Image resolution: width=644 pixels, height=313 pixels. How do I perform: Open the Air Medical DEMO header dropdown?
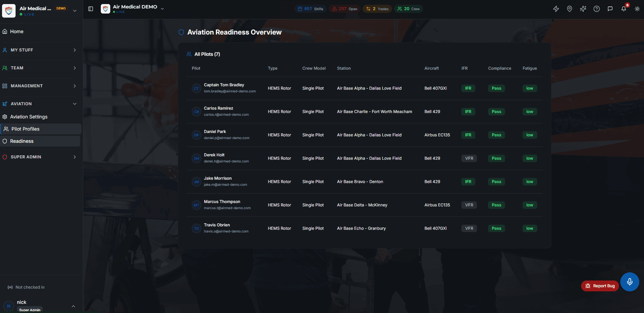point(162,9)
